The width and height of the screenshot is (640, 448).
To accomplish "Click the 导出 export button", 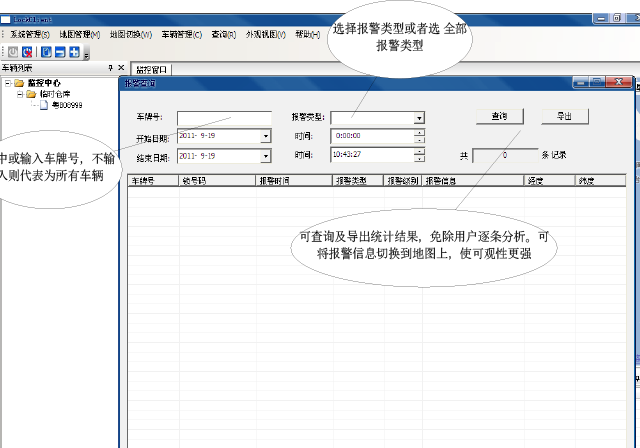I will [565, 117].
